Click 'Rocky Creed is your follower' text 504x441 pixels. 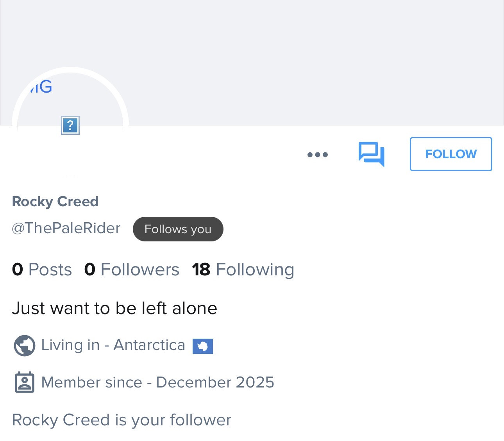tap(122, 420)
